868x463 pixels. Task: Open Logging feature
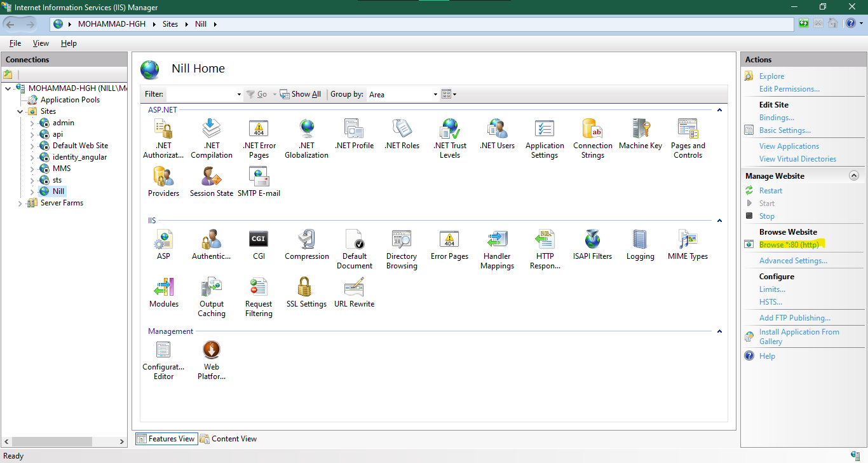point(641,245)
